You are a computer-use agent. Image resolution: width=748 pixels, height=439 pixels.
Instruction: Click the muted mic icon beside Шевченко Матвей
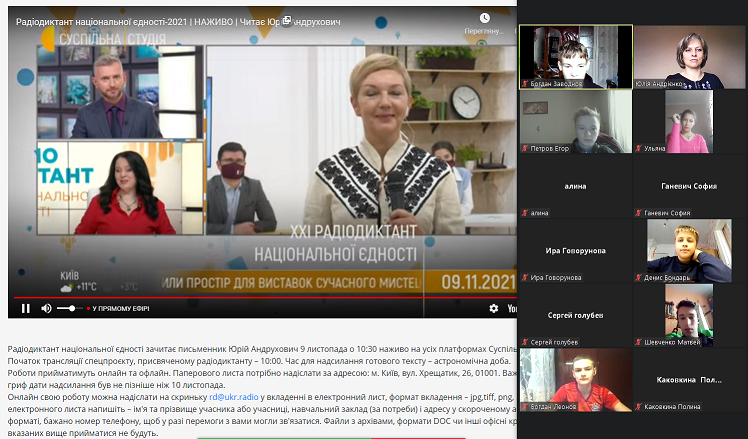(x=639, y=343)
